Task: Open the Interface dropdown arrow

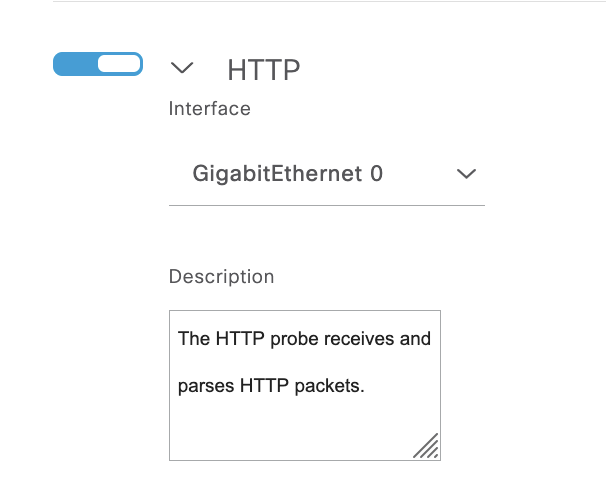Action: 465,174
